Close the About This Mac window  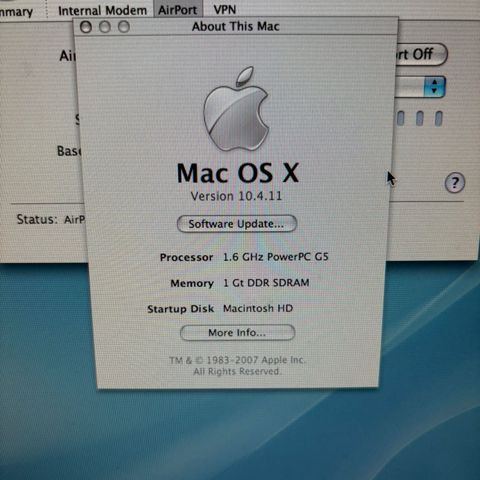[86, 27]
